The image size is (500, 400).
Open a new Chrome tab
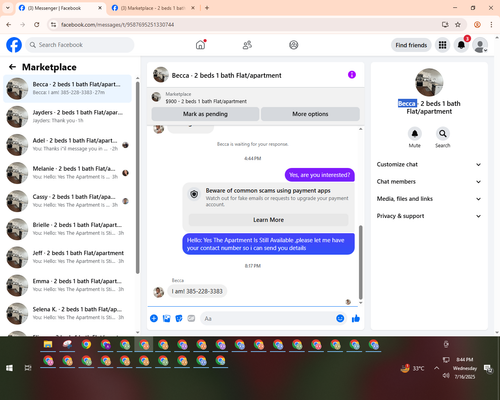point(207,8)
